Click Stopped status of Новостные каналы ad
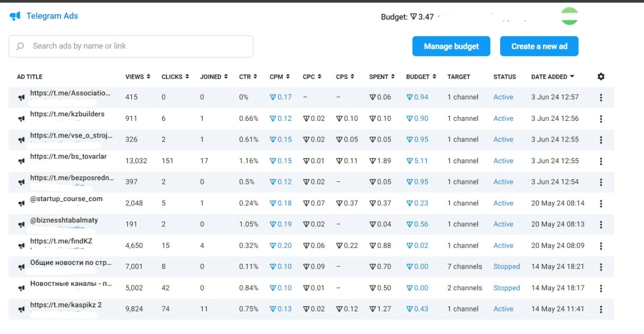644x334 pixels. [507, 288]
